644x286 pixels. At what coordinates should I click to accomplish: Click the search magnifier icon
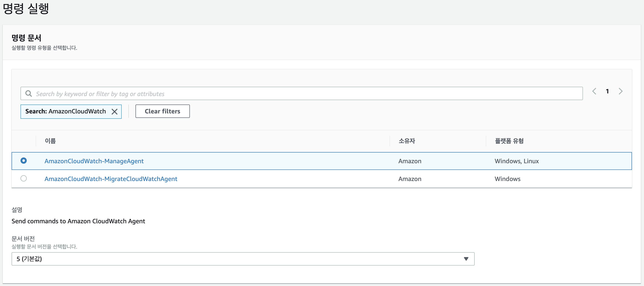[x=29, y=94]
